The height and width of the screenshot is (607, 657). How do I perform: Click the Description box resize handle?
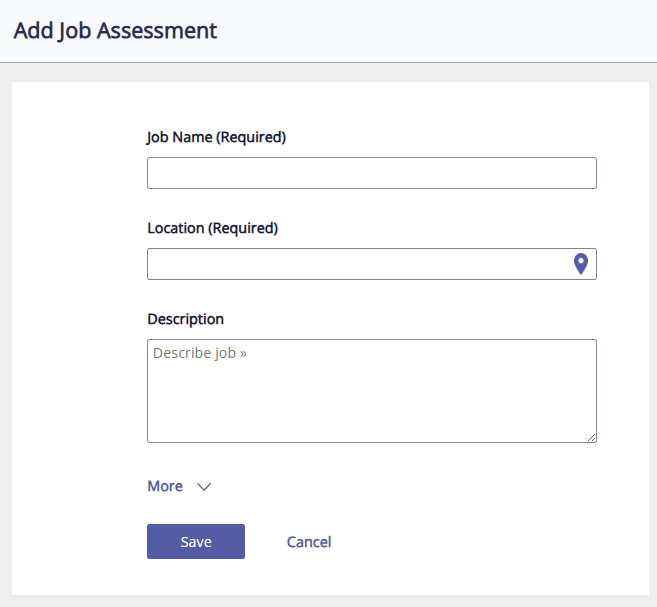click(x=592, y=437)
